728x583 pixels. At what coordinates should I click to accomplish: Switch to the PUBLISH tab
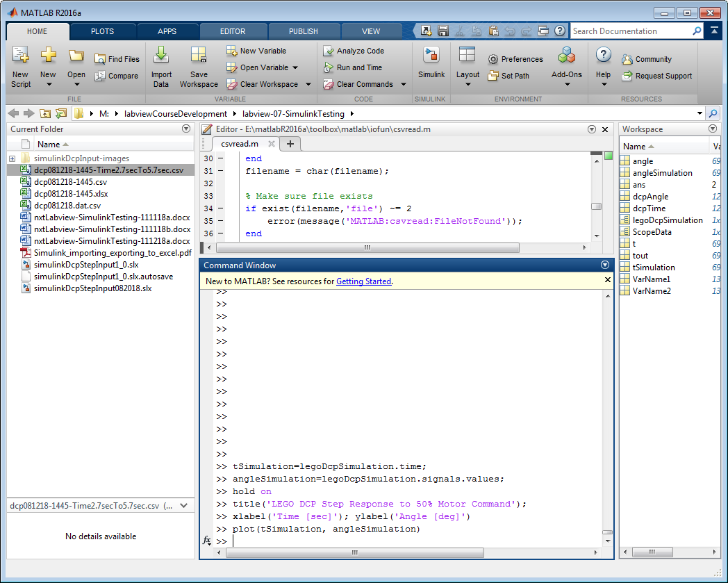303,31
